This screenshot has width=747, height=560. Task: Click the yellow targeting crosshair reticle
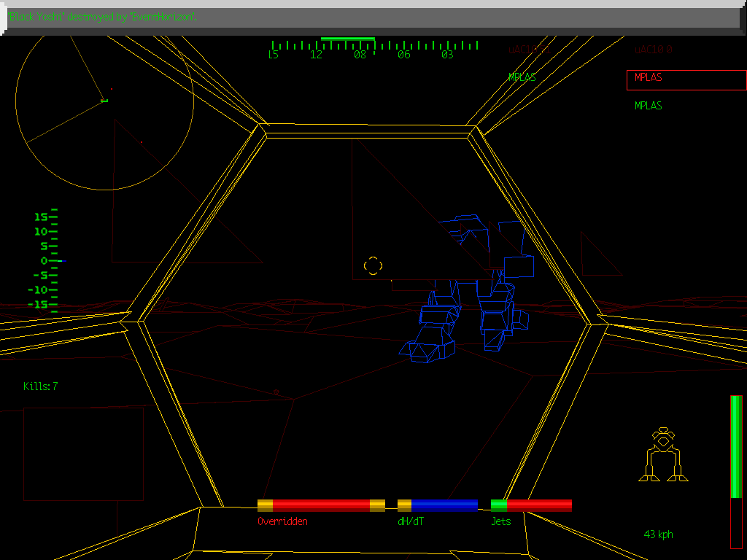click(x=373, y=266)
